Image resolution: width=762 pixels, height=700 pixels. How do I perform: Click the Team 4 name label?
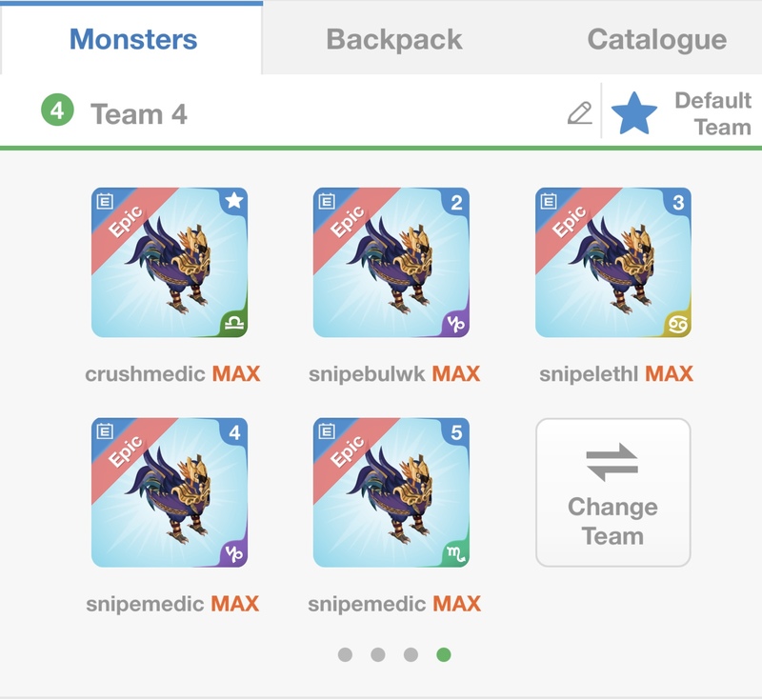[x=139, y=114]
